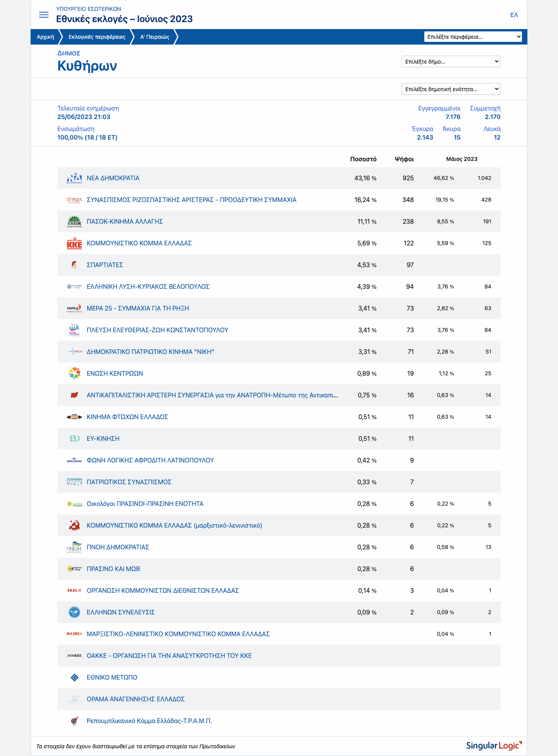Switch language via the ΕΛ link
Image resolution: width=558 pixels, height=756 pixels.
(x=514, y=15)
